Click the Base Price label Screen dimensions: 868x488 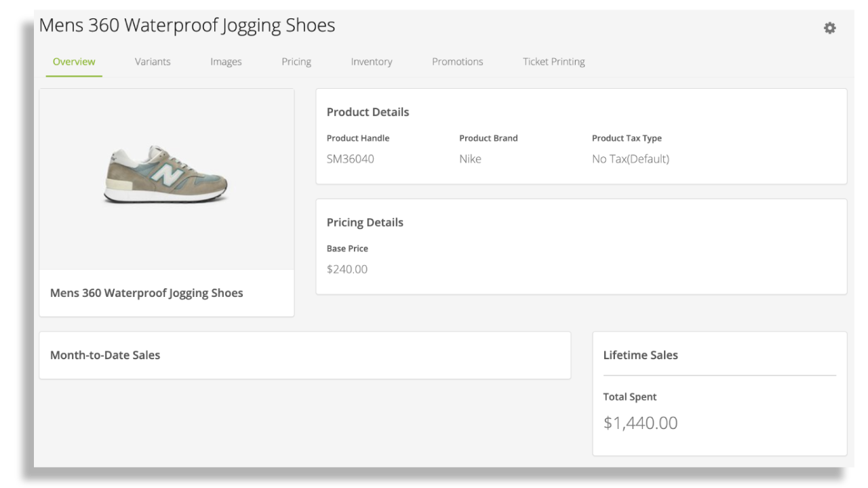347,249
